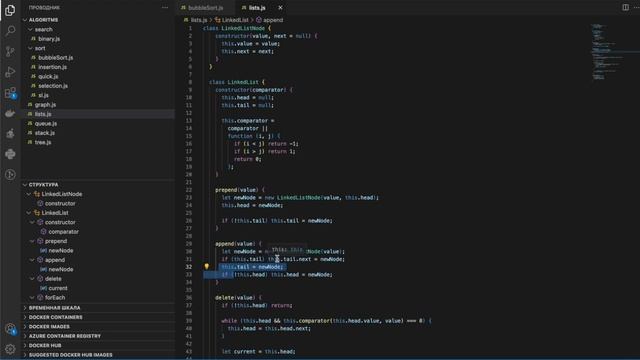640x360 pixels.
Task: Expand the ВРЕМЕННАЯ ШКАЛА section
Action: click(98, 307)
